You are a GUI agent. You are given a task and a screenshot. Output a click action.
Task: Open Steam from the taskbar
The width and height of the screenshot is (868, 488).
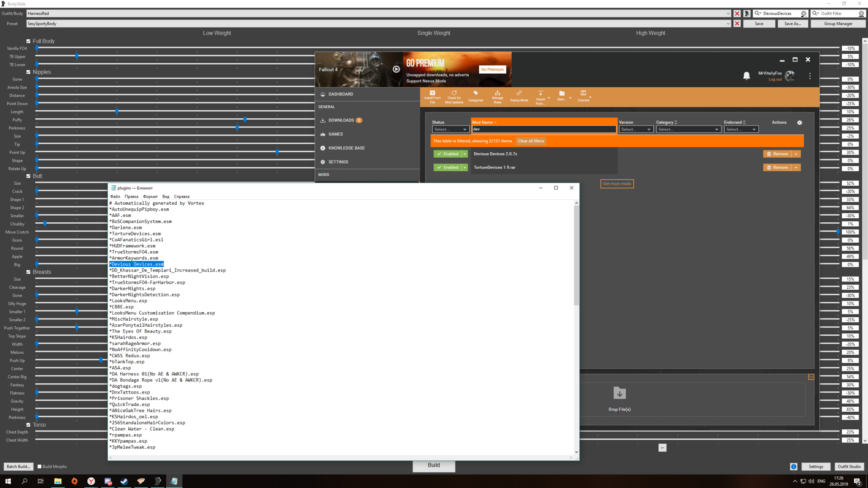click(124, 481)
